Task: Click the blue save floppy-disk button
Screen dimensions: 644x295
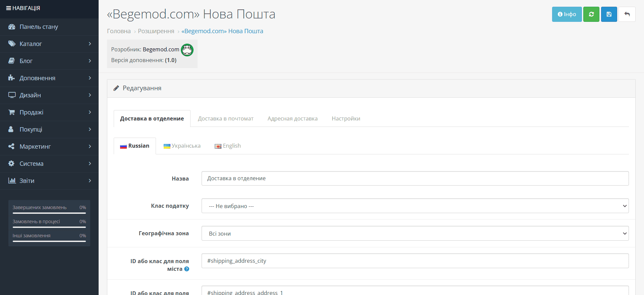Action: point(609,14)
